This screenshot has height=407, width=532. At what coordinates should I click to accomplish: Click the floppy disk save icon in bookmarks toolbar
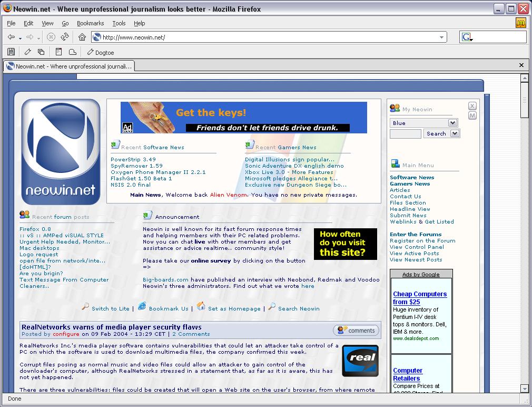click(11, 52)
